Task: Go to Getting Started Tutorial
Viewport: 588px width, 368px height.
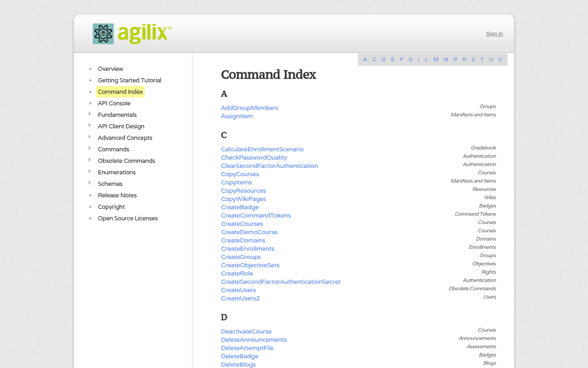Action: (x=130, y=80)
